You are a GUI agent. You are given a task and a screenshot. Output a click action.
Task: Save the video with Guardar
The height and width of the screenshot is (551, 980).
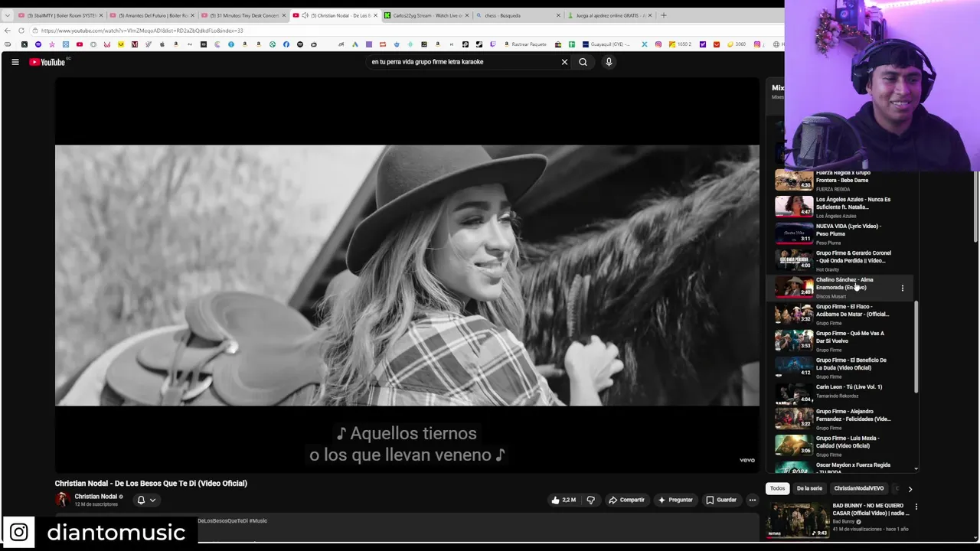[721, 500]
